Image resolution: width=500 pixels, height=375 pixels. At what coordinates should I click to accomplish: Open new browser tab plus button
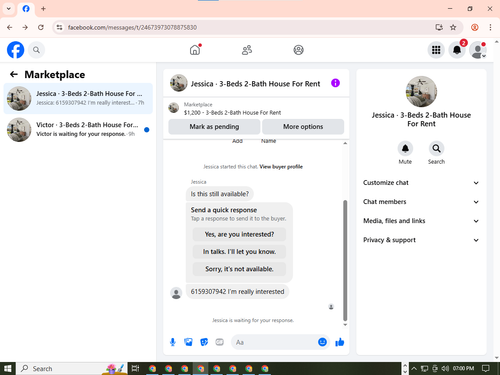[43, 9]
